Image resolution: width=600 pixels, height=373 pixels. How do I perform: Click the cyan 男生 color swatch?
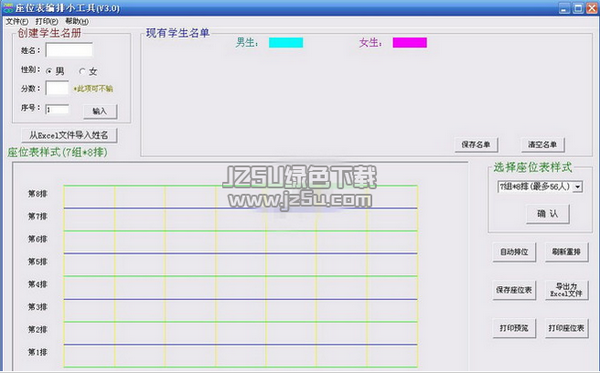pos(286,42)
